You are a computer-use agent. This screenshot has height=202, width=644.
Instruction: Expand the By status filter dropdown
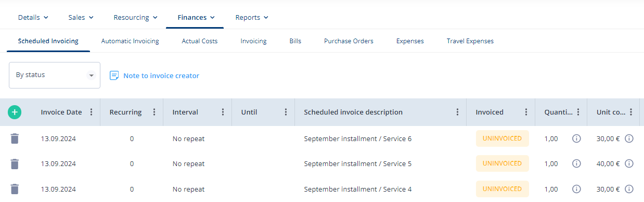55,75
